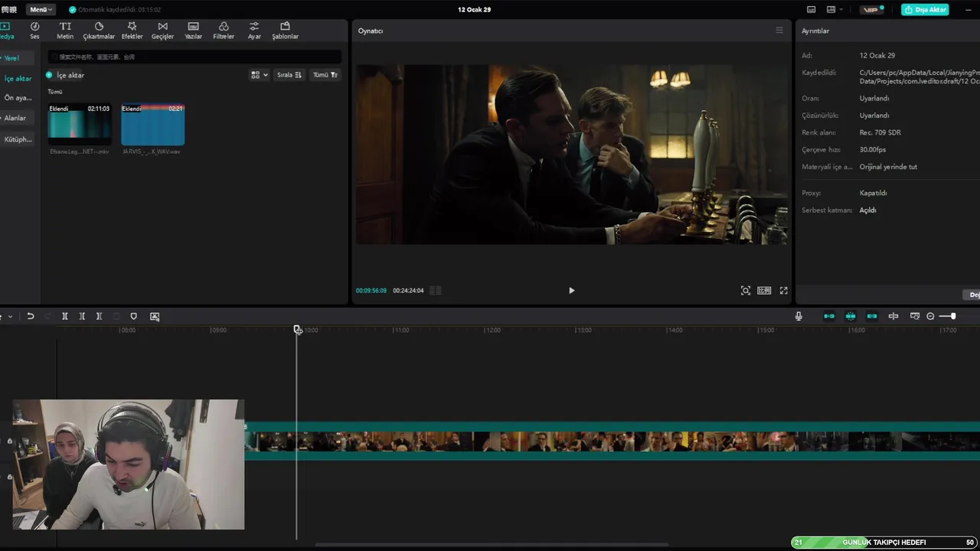The width and height of the screenshot is (980, 551).
Task: Open the Ayar adjustment tab
Action: click(x=254, y=31)
